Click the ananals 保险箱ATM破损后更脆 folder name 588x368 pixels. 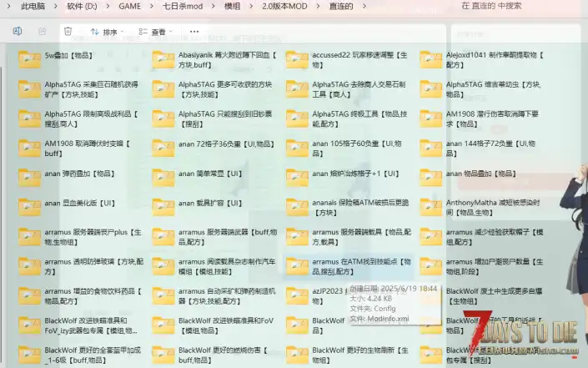pos(360,208)
